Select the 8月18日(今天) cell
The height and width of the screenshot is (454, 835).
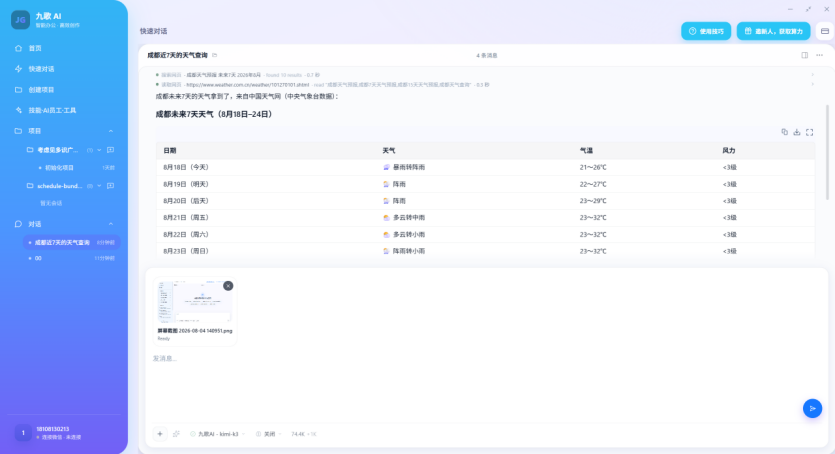(186, 167)
